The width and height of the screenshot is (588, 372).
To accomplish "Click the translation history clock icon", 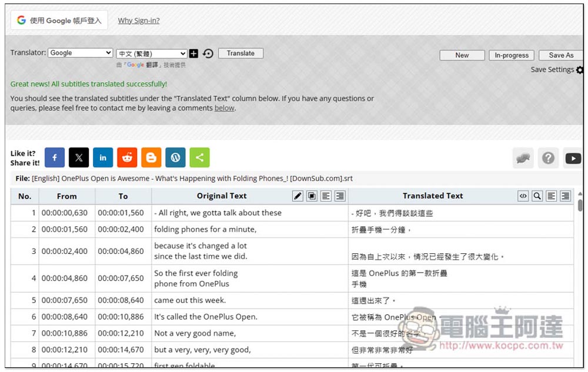I will click(x=208, y=53).
